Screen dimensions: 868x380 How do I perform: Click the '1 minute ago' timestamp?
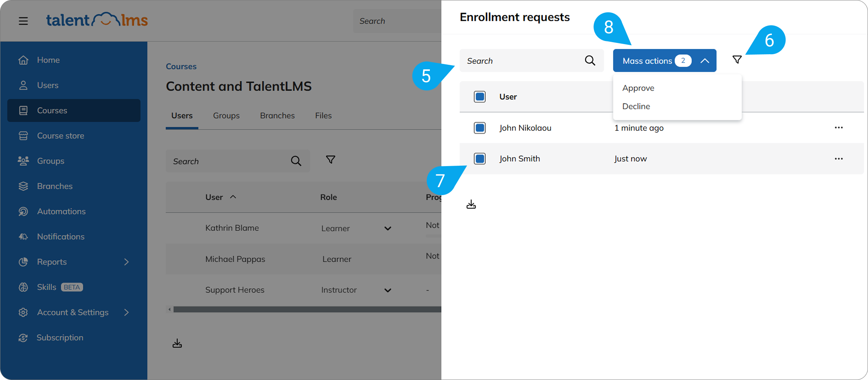(x=639, y=128)
